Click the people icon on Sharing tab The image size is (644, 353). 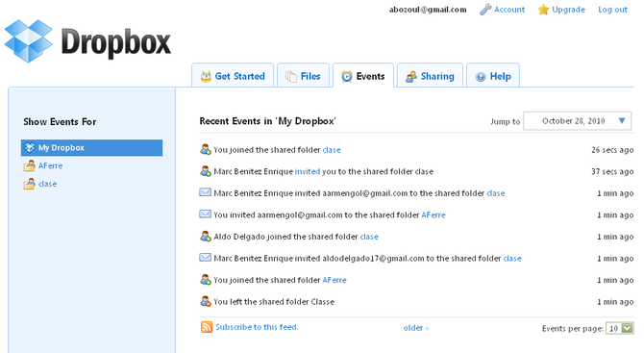click(411, 76)
